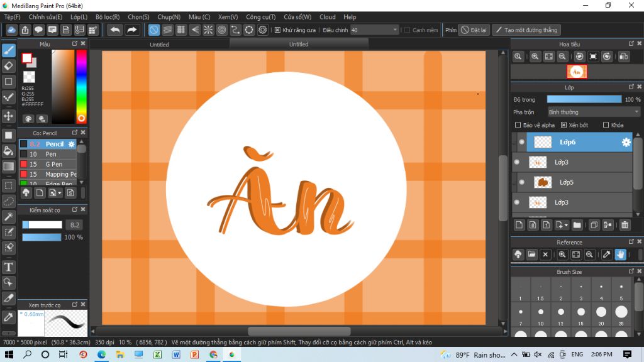Open Điều chỉnh value dropdown

click(374, 30)
